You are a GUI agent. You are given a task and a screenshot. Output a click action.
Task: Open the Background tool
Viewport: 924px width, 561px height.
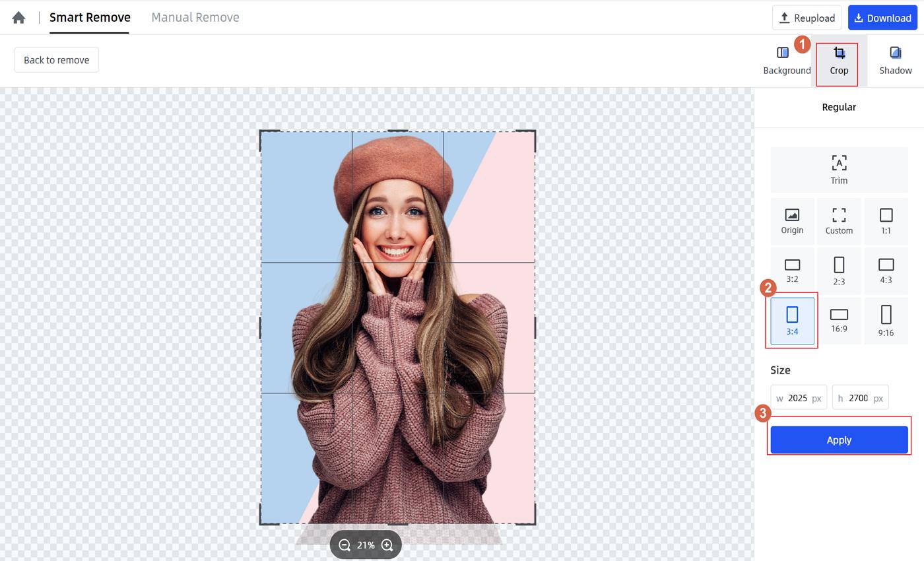786,60
